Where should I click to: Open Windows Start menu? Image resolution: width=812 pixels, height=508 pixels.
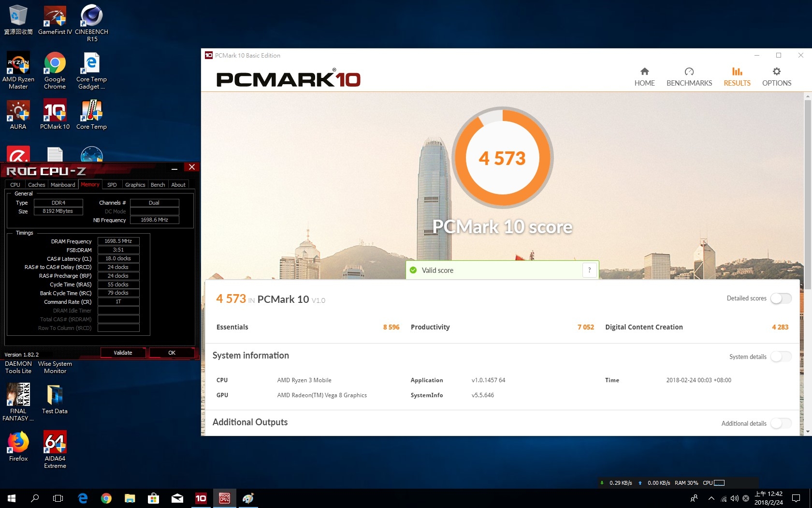[x=12, y=498]
